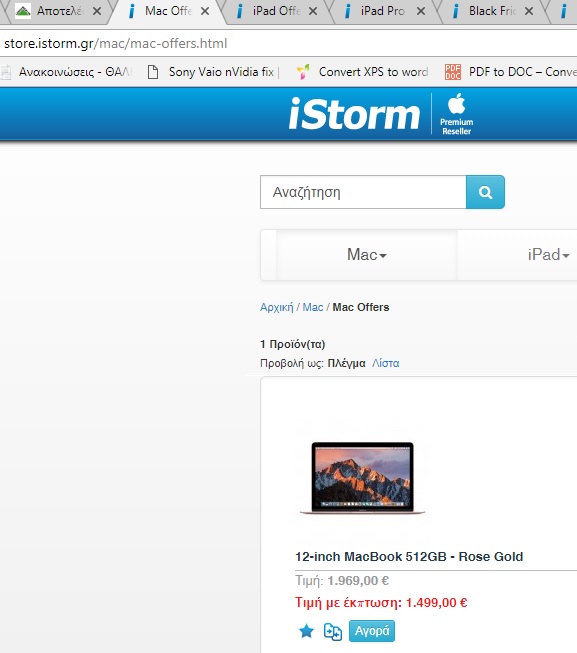Image resolution: width=577 pixels, height=653 pixels.
Task: Open the iPad Offers browser tab
Action: [276, 11]
